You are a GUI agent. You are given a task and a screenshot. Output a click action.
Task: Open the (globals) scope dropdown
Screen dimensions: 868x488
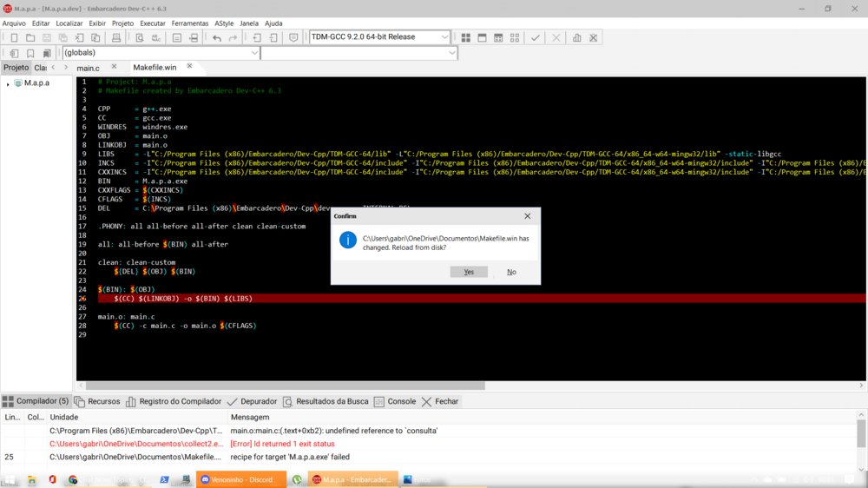tap(254, 53)
